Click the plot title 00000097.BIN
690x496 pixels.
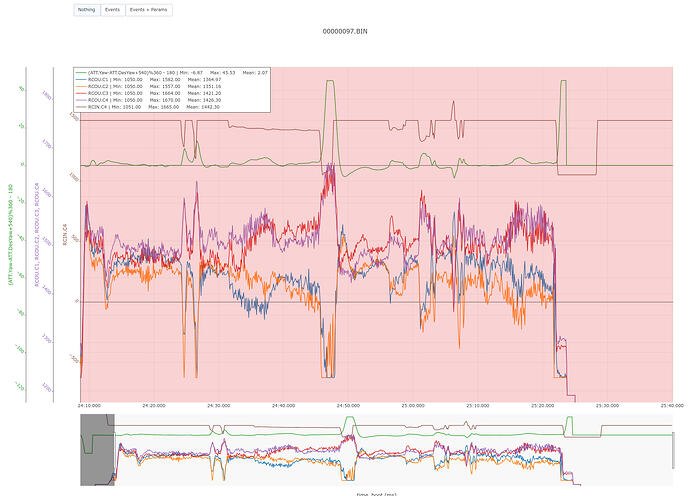click(x=345, y=31)
